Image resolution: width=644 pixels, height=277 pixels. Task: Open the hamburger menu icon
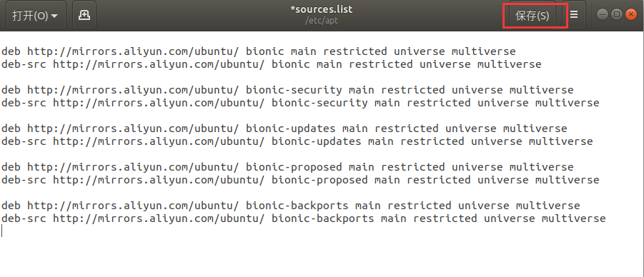pos(574,15)
